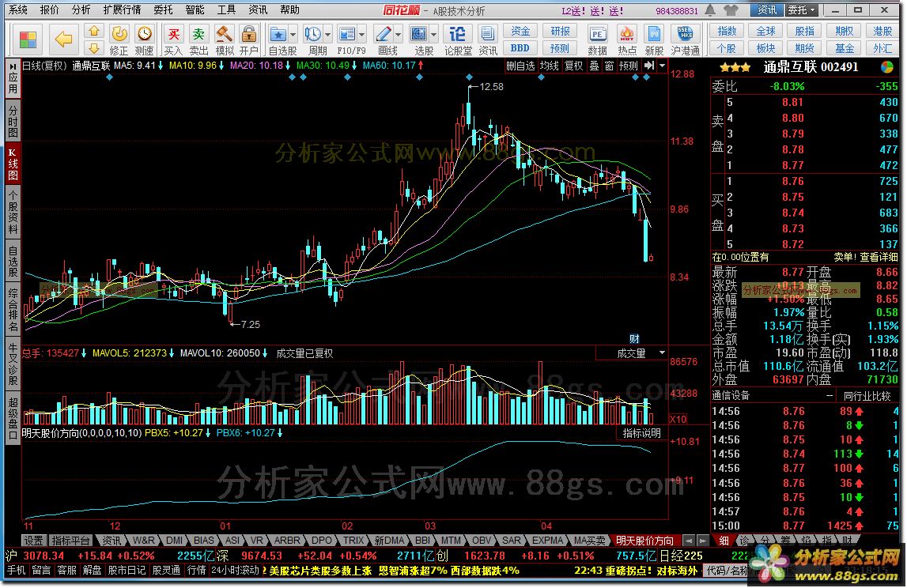The image size is (907, 588).
Task: Open the chart header options dropdown arrow
Action: pos(663,66)
